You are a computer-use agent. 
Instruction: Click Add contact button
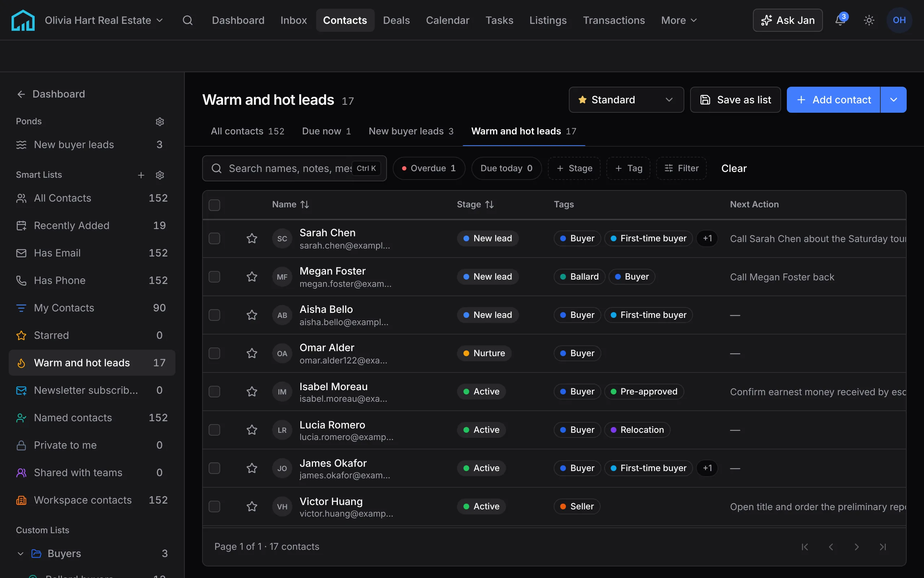833,100
